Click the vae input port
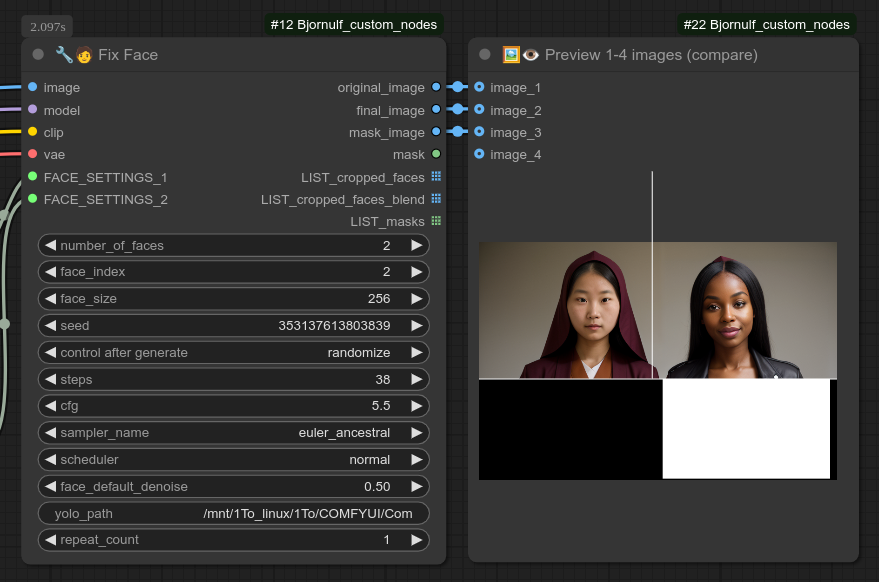The width and height of the screenshot is (879, 582). [33, 154]
